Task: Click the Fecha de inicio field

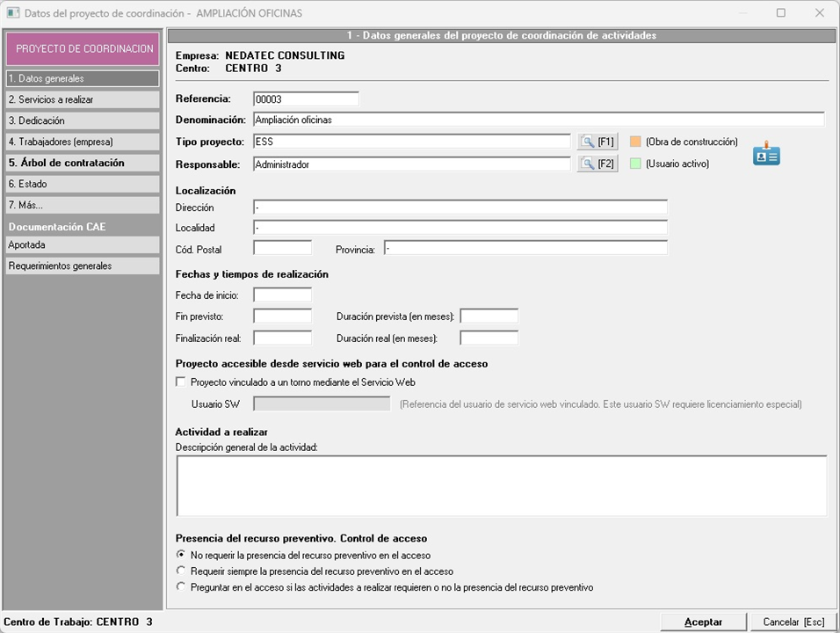Action: [x=282, y=295]
